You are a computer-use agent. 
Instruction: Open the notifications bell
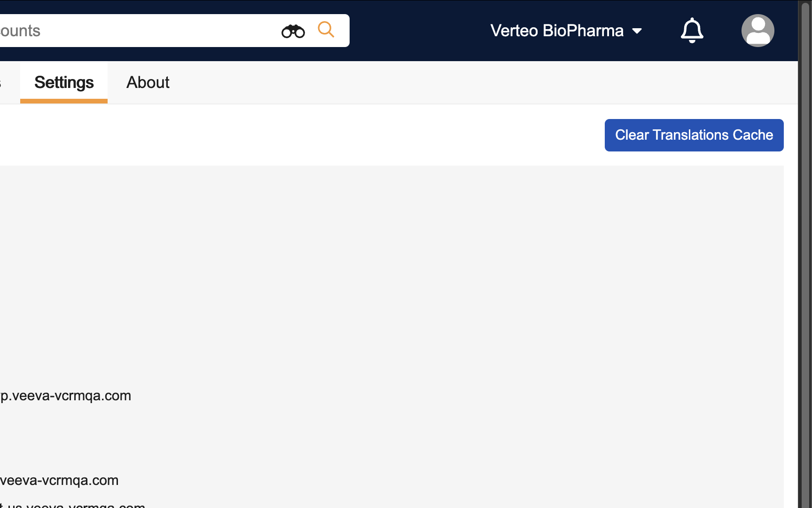pos(692,31)
